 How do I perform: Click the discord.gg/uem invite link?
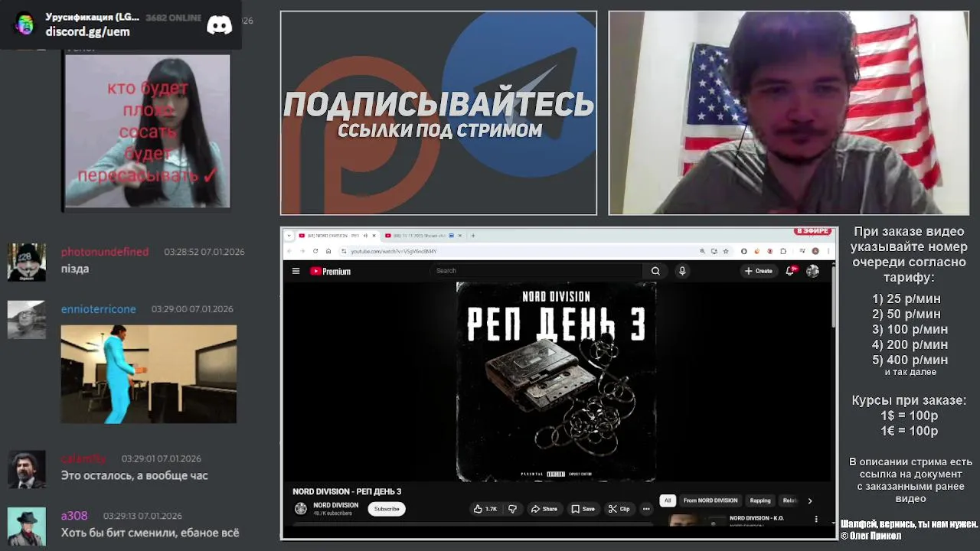click(x=87, y=31)
